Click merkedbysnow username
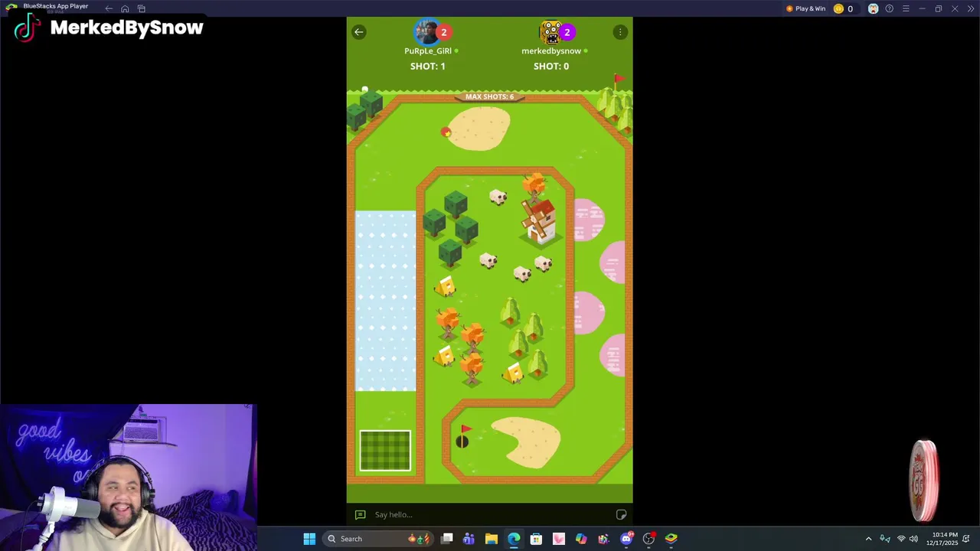Viewport: 980px width, 551px height. (x=551, y=51)
